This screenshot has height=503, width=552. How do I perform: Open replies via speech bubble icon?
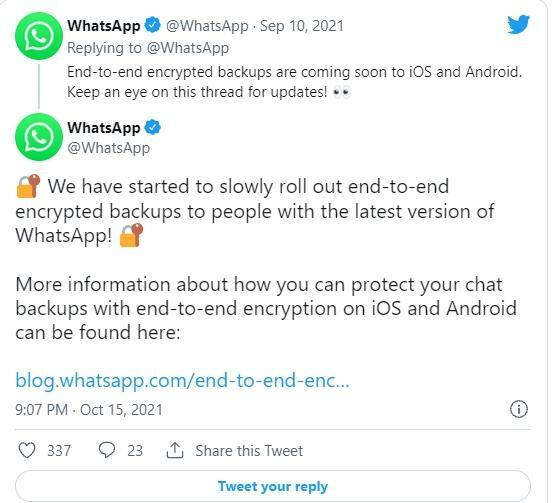tap(107, 450)
